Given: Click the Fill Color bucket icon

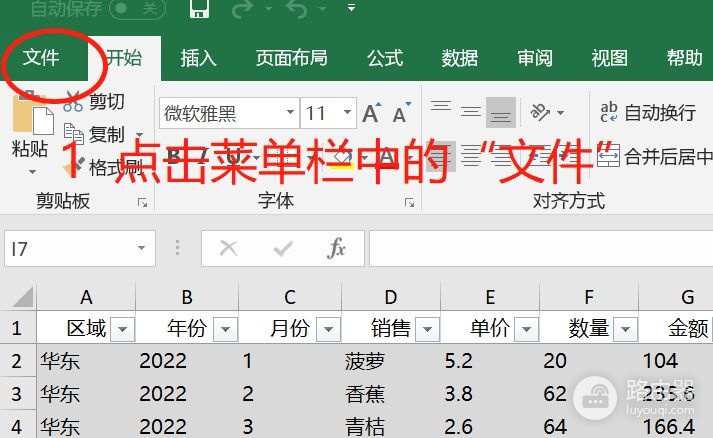Looking at the screenshot, I should click(343, 157).
